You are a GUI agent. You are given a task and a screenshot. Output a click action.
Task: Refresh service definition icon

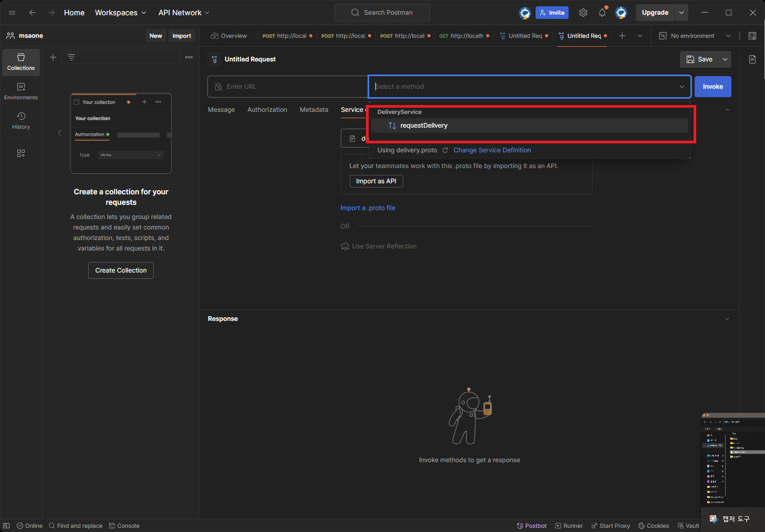click(x=445, y=150)
